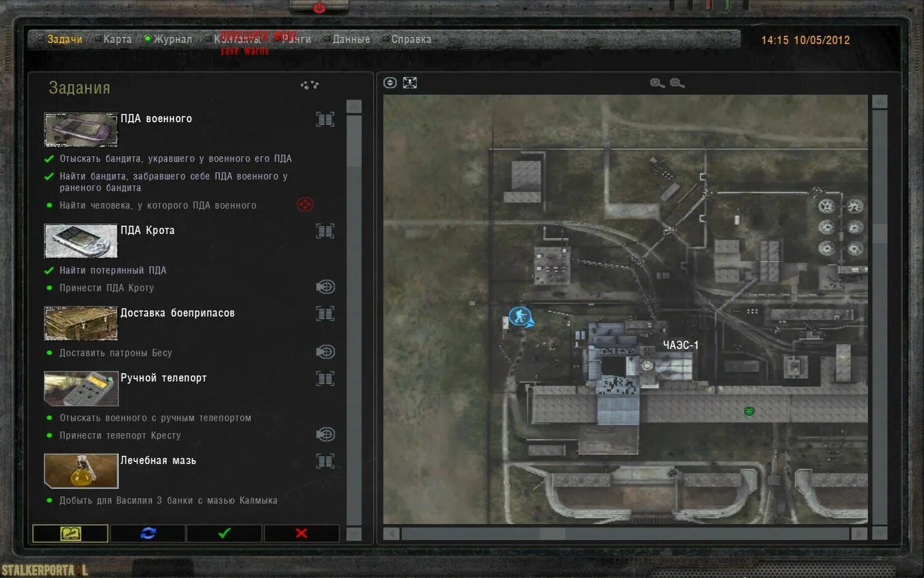The width and height of the screenshot is (924, 578).
Task: Expand details icon for Доставка боеприпасов task
Action: click(325, 313)
